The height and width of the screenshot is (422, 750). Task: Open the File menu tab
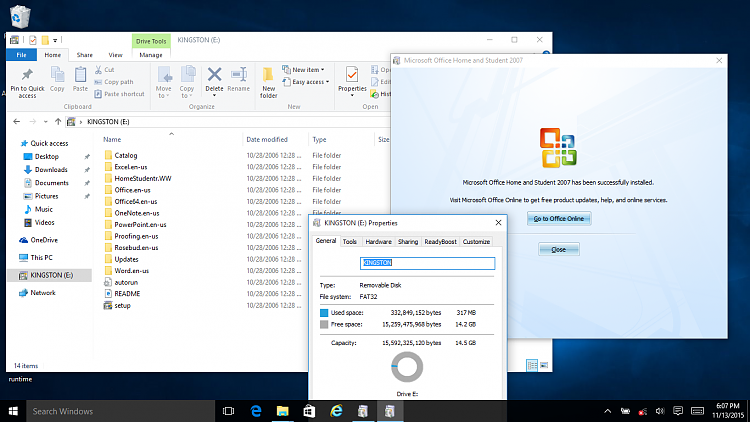click(x=22, y=55)
